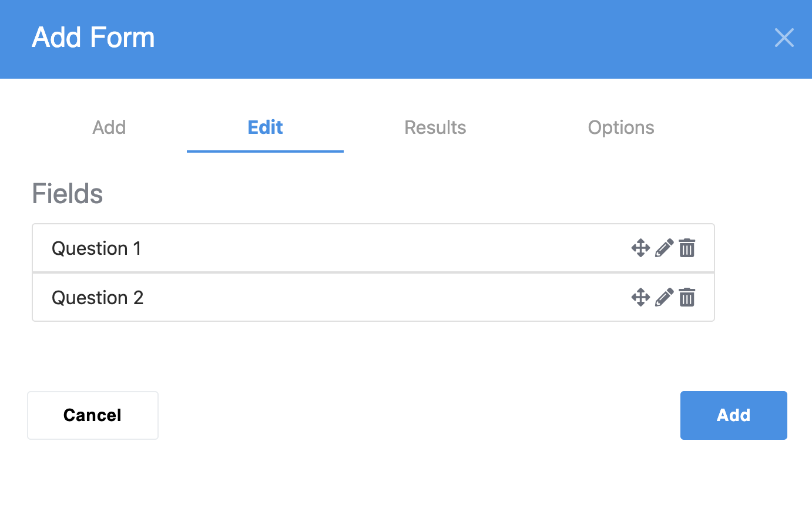Delete Question 1 using the trash icon
This screenshot has width=812, height=532.
coord(687,248)
